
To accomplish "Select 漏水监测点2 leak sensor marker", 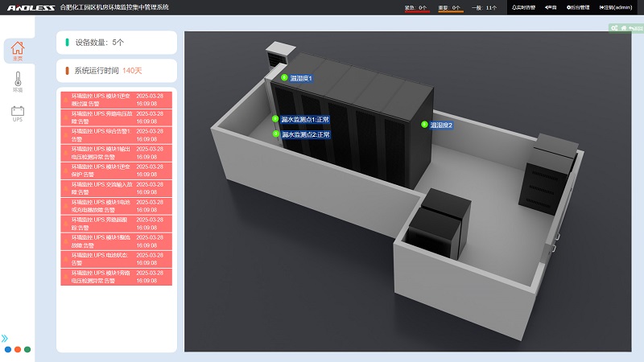I will 275,134.
